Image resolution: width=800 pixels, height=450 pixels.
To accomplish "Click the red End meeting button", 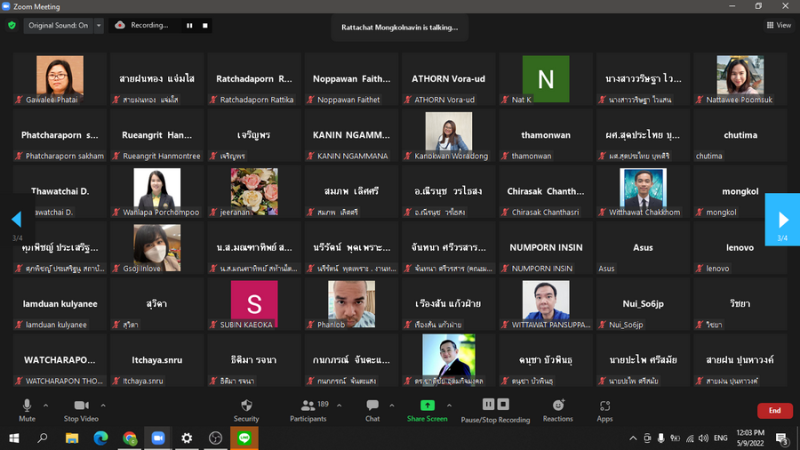I will pos(774,411).
